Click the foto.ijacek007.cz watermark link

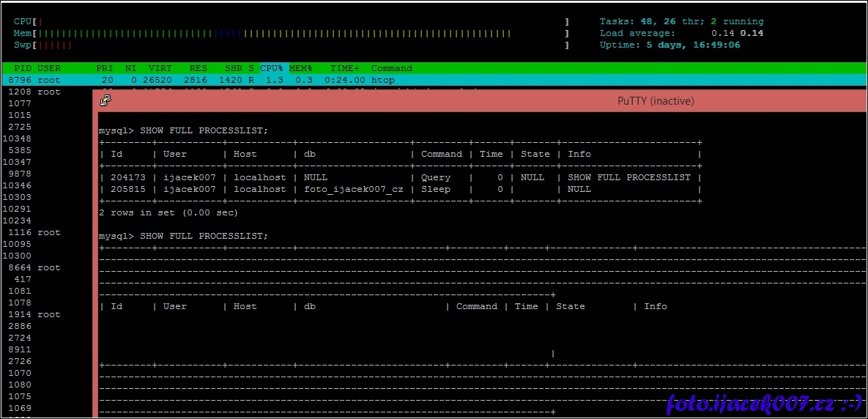[x=761, y=402]
